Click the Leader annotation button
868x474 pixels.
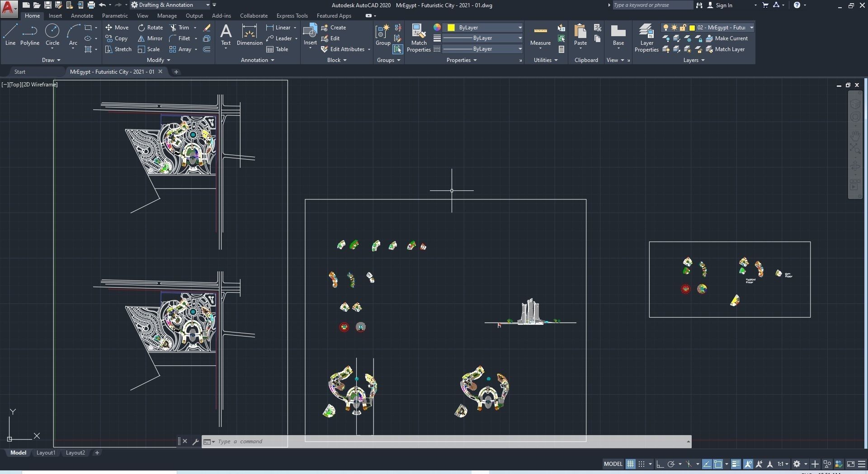point(279,38)
